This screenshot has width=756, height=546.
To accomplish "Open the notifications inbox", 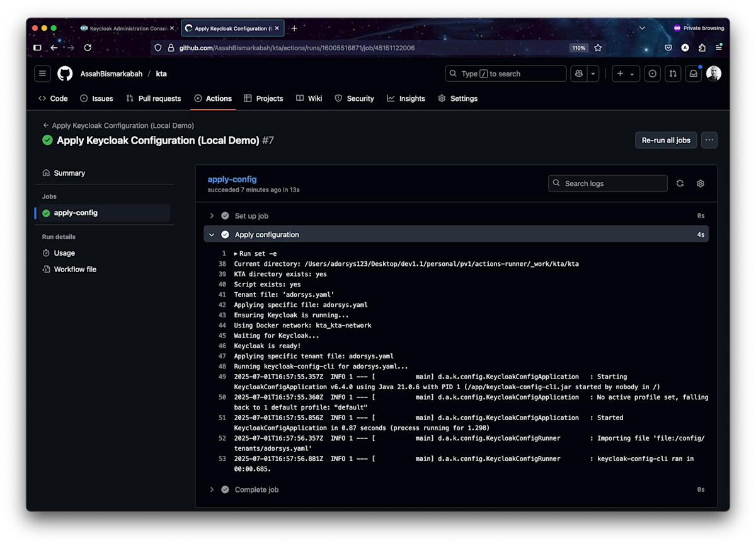I will pyautogui.click(x=694, y=74).
